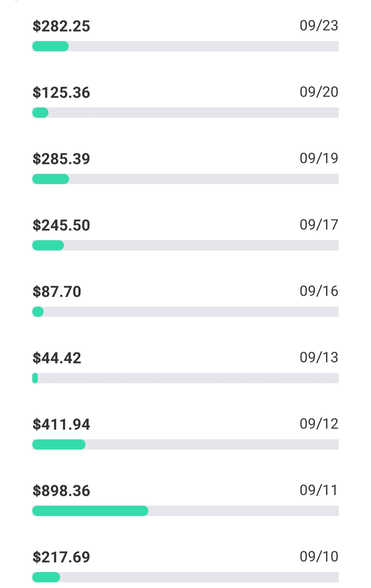This screenshot has width=371, height=588.
Task: Select the $87.70 amount entry
Action: [57, 292]
